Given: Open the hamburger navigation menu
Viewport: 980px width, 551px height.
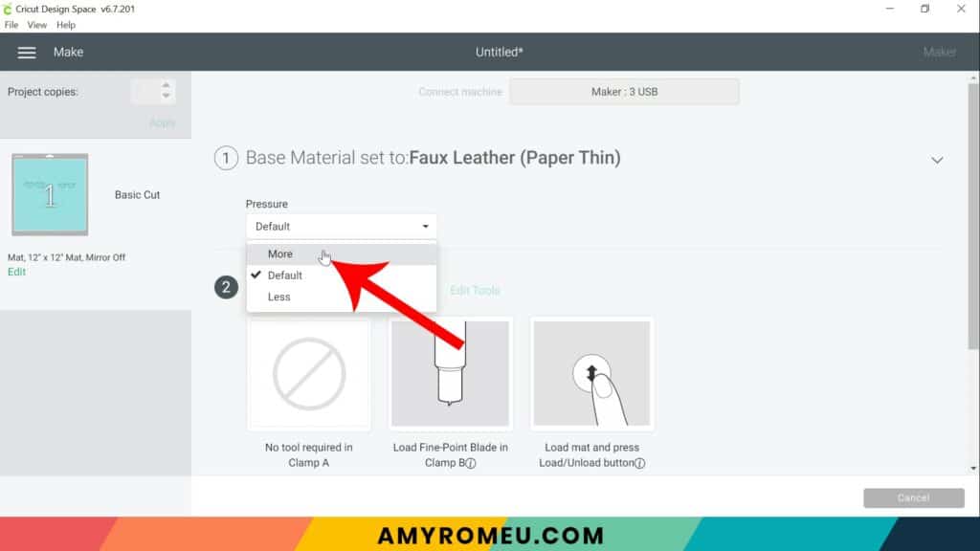Looking at the screenshot, I should coord(26,53).
